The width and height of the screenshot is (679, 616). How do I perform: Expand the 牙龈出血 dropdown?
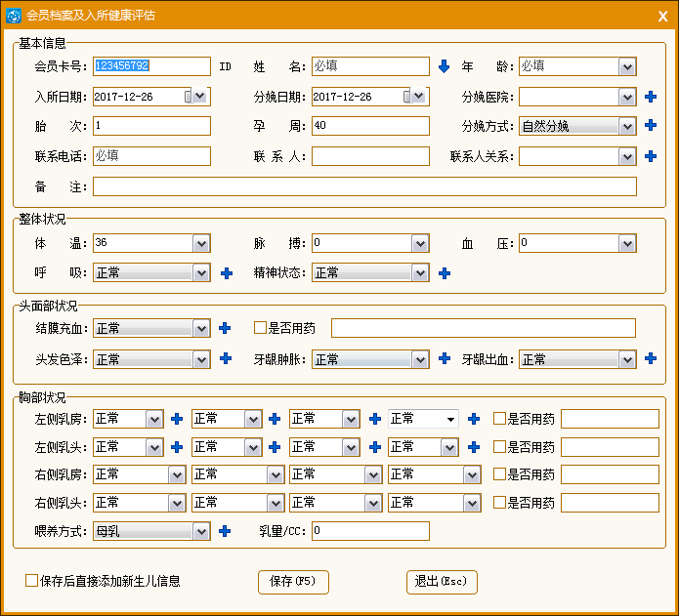(x=627, y=359)
